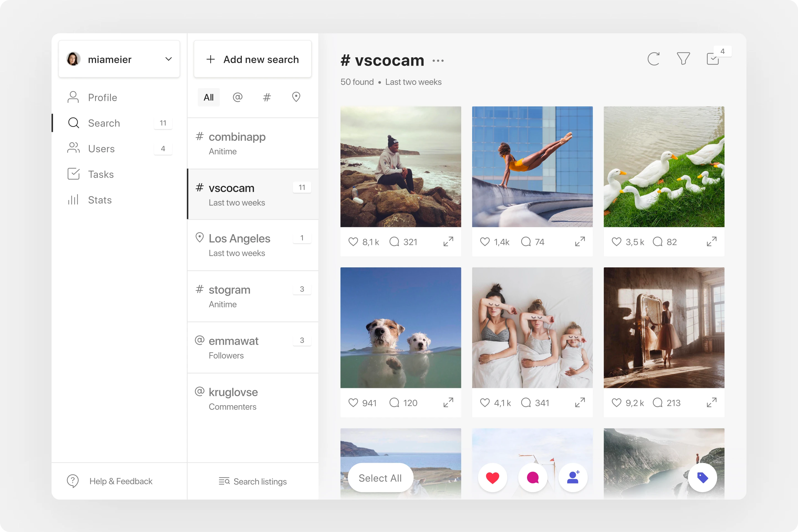Open the man on rocks thumbnail
Image resolution: width=798 pixels, height=532 pixels.
tap(401, 167)
